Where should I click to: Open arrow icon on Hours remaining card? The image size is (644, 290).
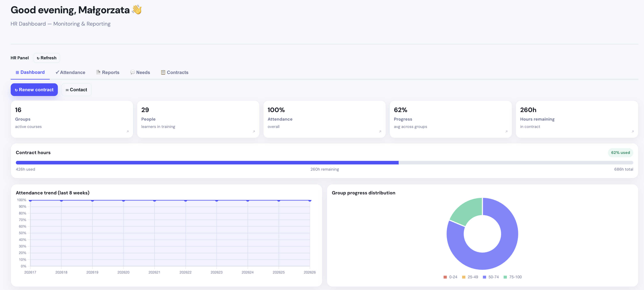click(x=633, y=132)
